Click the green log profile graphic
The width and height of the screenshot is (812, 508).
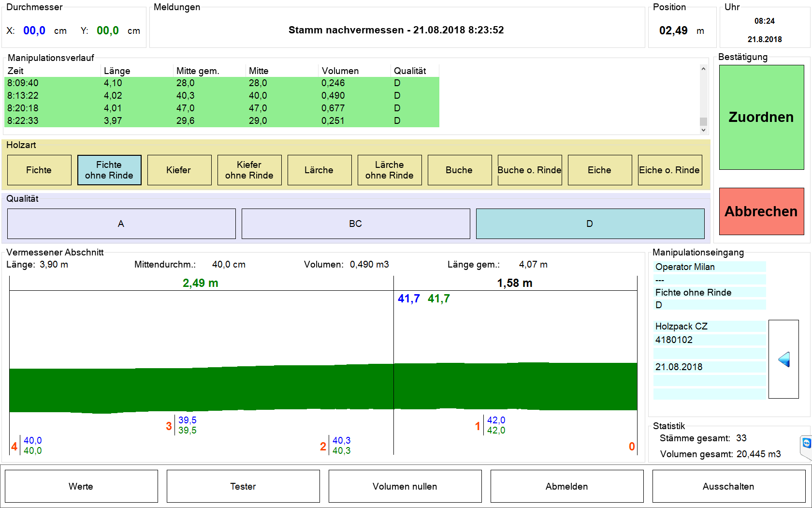tap(323, 388)
